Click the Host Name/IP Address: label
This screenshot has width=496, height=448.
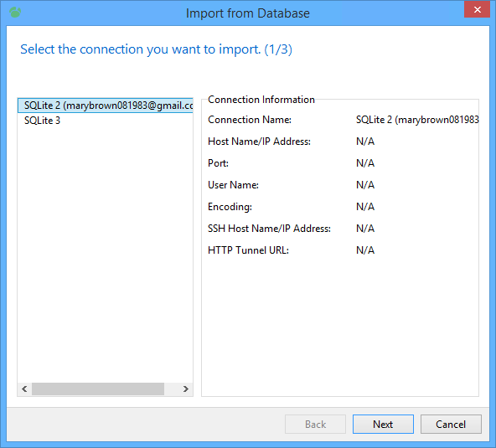pos(259,142)
